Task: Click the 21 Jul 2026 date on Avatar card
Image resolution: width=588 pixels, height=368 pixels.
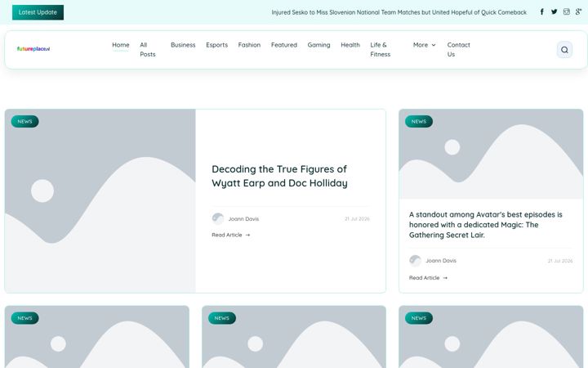Action: click(560, 261)
